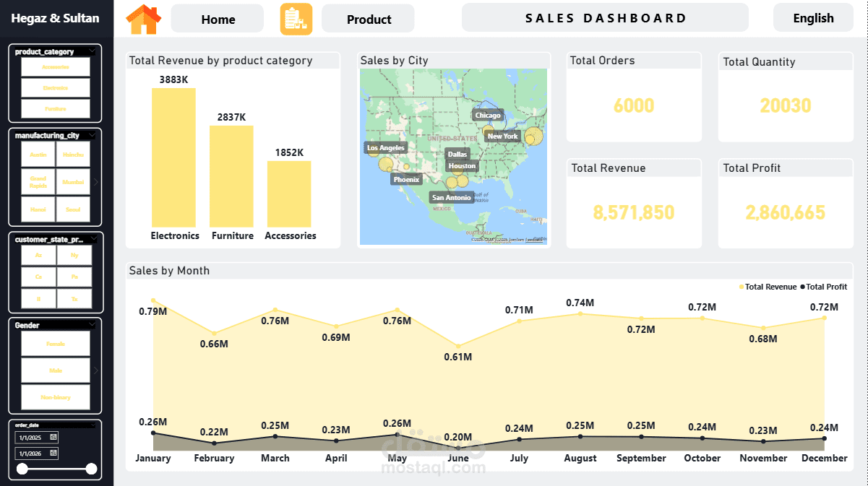Open the Gender dropdown chevron
The width and height of the screenshot is (868, 486).
click(x=92, y=324)
